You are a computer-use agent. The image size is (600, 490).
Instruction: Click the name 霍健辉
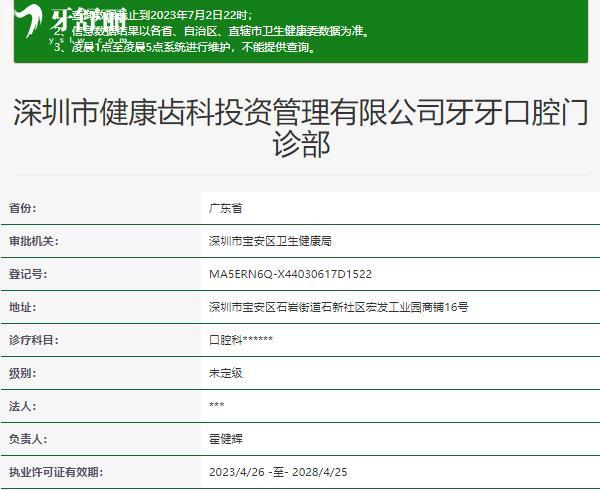pyautogui.click(x=225, y=438)
